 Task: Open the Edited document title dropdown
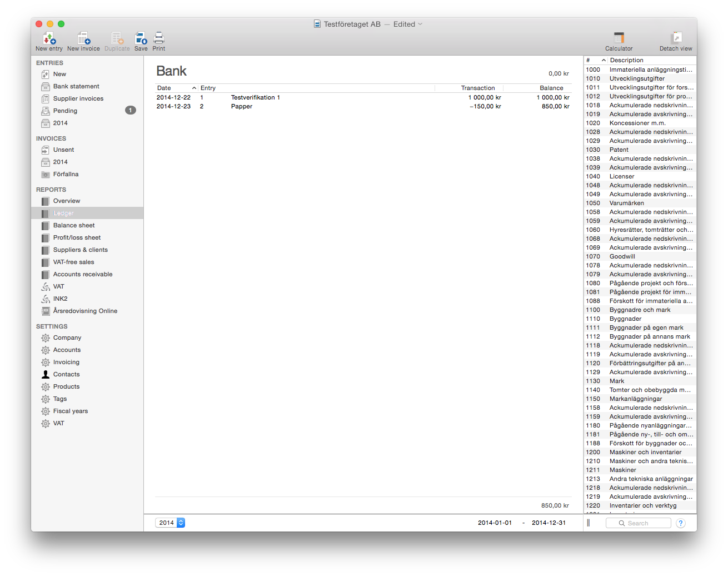tap(408, 24)
